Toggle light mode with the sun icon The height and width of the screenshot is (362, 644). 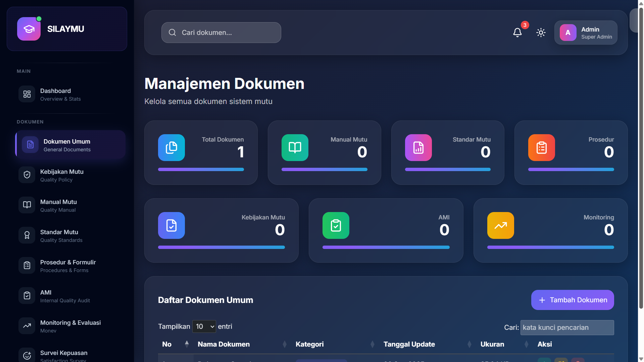[541, 33]
